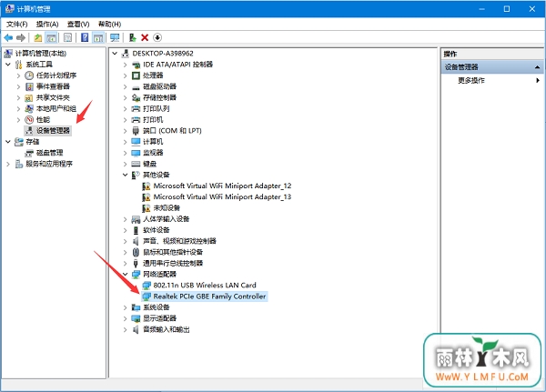Select Realtek PCIe GBE Family Controller

(209, 297)
